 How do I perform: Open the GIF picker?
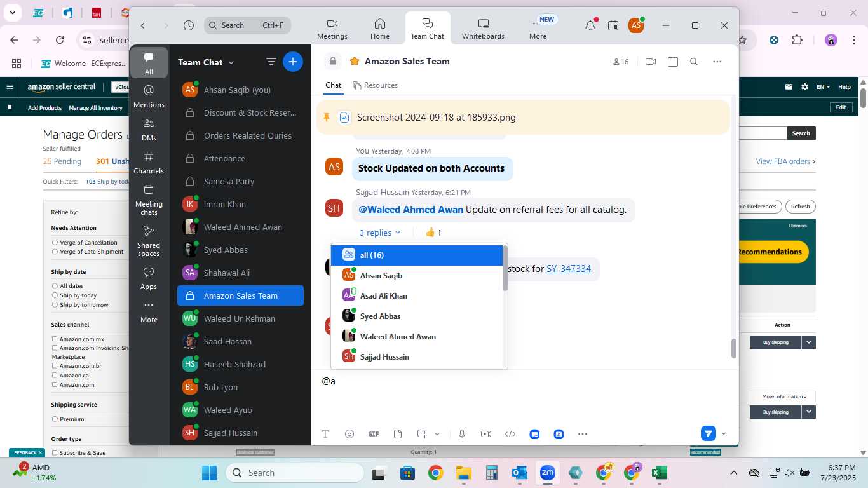coord(374,434)
